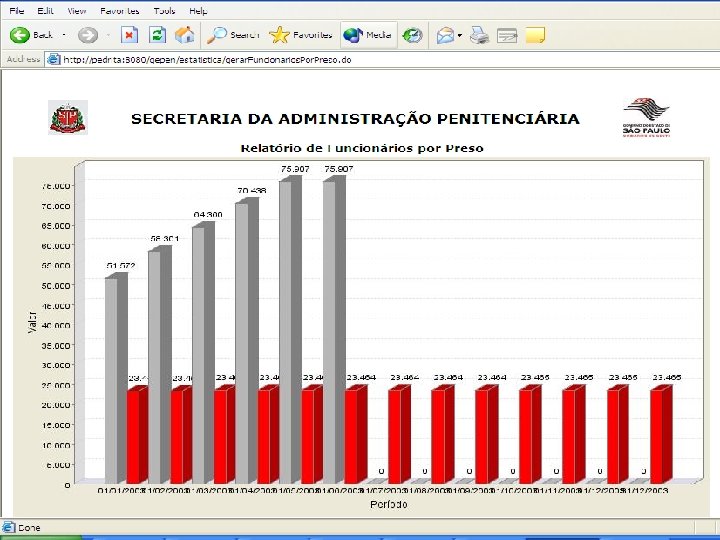
Task: Click the Edit page toolbar icon
Action: tap(507, 35)
